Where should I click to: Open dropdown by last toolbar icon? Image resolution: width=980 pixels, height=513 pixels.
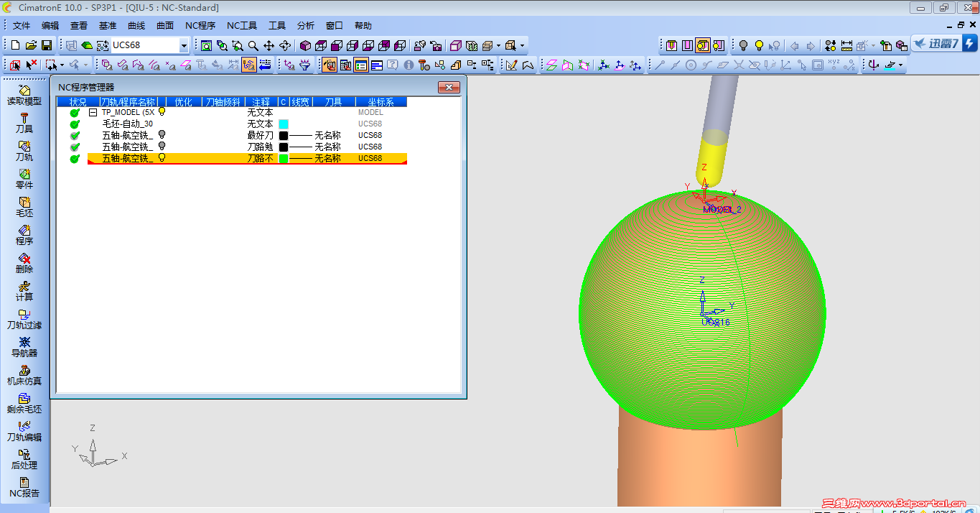pyautogui.click(x=900, y=65)
